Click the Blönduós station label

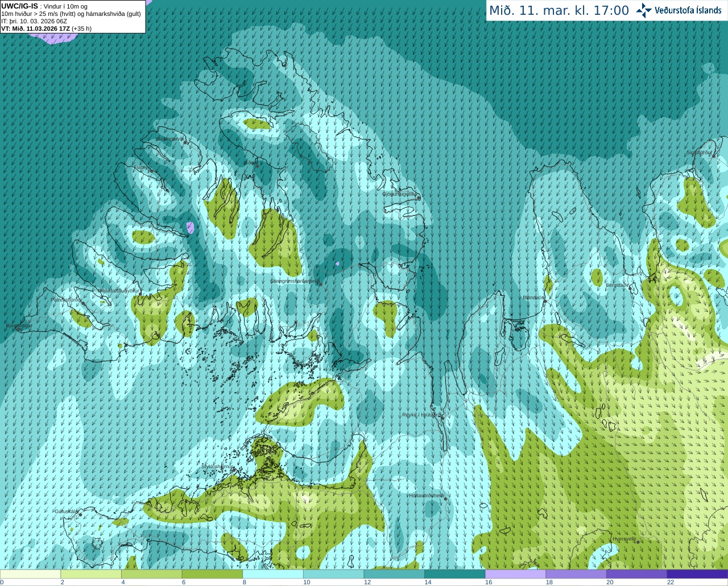click(x=533, y=298)
